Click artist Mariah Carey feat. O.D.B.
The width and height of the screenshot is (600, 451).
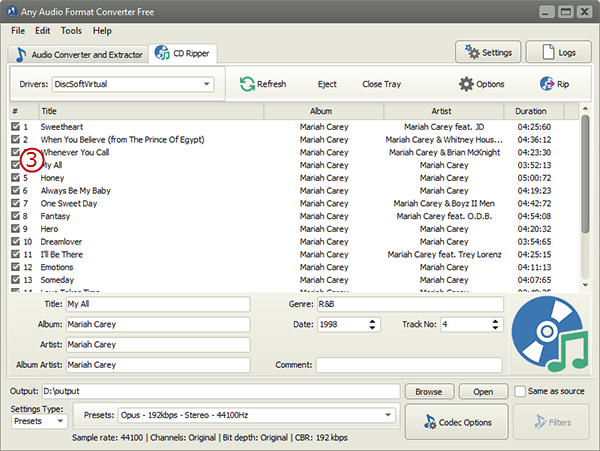444,216
